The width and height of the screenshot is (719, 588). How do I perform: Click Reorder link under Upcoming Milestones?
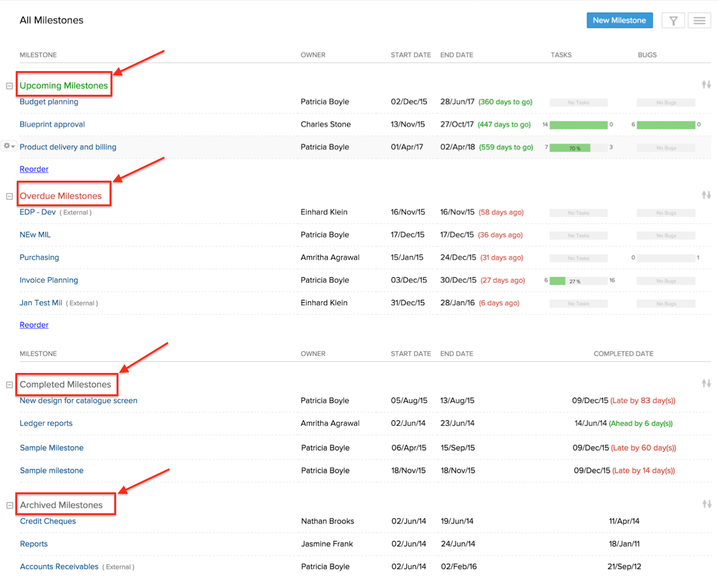(x=34, y=169)
